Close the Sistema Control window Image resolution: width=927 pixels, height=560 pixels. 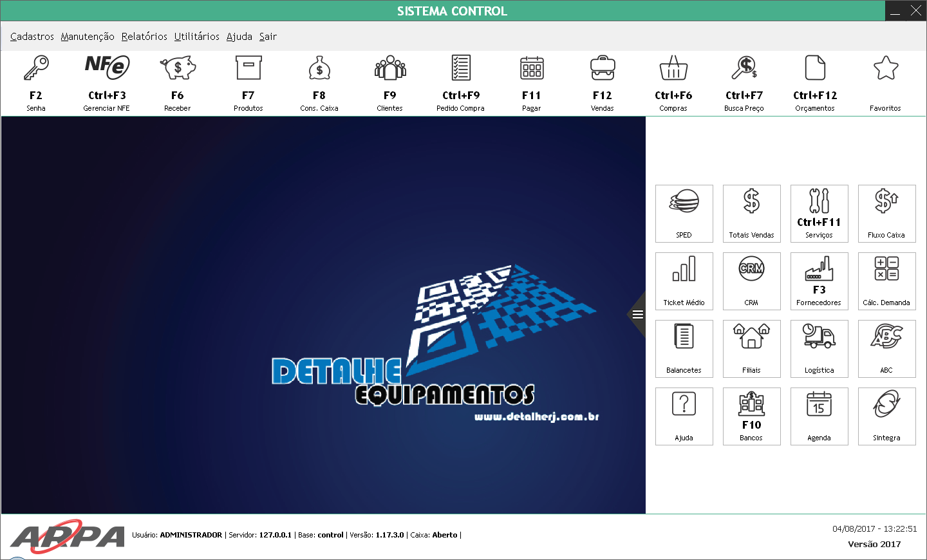916,11
